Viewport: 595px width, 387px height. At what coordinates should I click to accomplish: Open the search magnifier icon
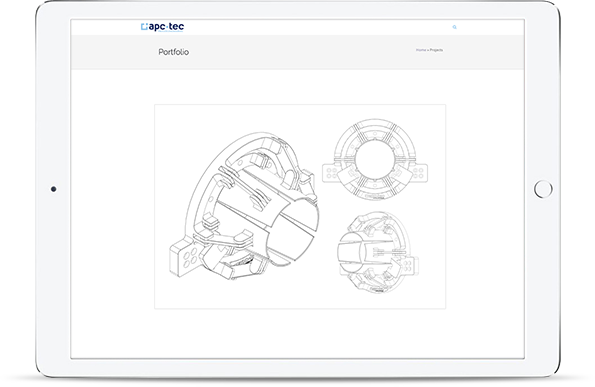point(454,27)
